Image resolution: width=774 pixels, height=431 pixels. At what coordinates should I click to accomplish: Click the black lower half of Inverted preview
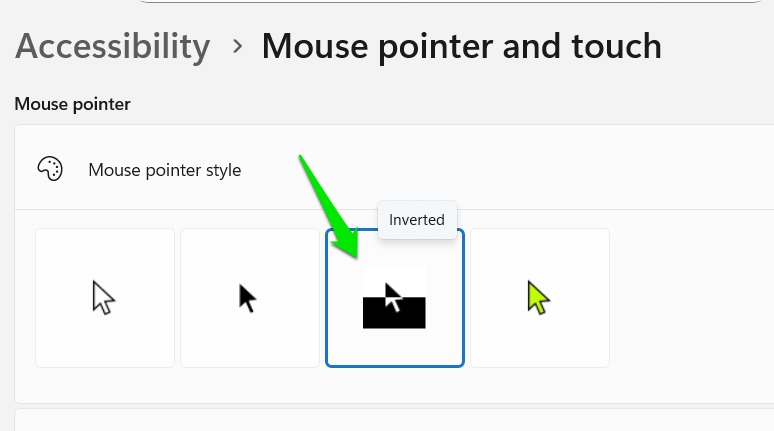pyautogui.click(x=394, y=318)
